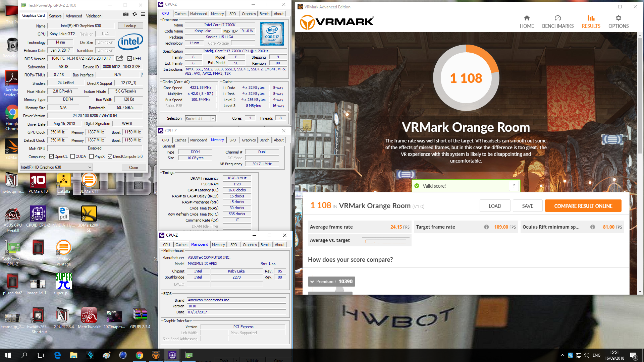Click GPU-Z Lookup button
644x362 pixels.
(130, 26)
